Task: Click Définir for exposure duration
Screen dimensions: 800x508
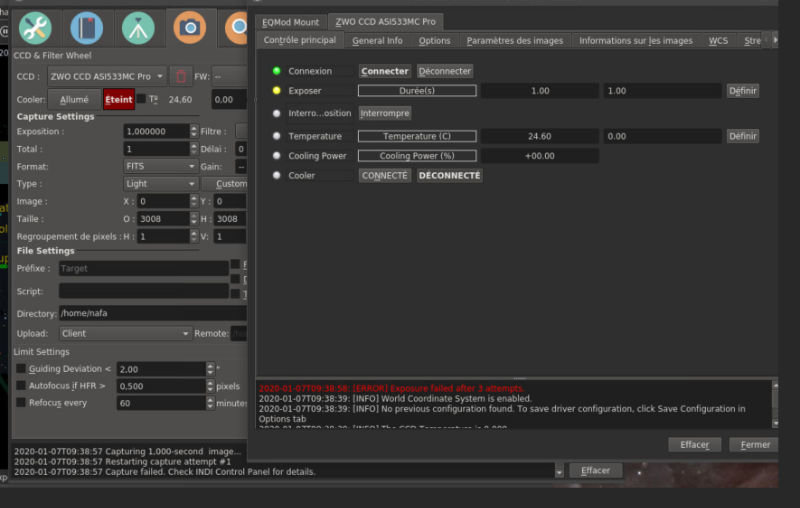Action: (x=743, y=91)
